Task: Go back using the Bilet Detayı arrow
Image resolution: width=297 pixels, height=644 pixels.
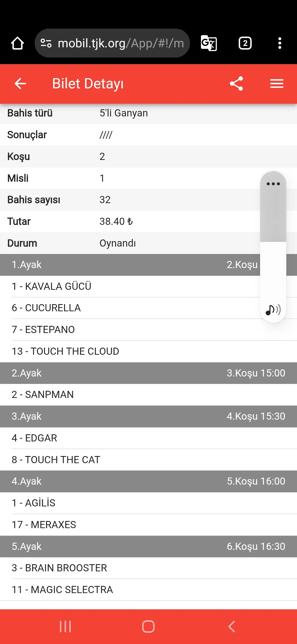Action: [20, 84]
